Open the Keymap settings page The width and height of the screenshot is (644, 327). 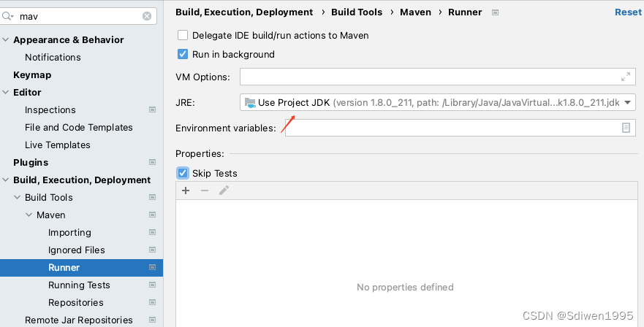tap(32, 75)
